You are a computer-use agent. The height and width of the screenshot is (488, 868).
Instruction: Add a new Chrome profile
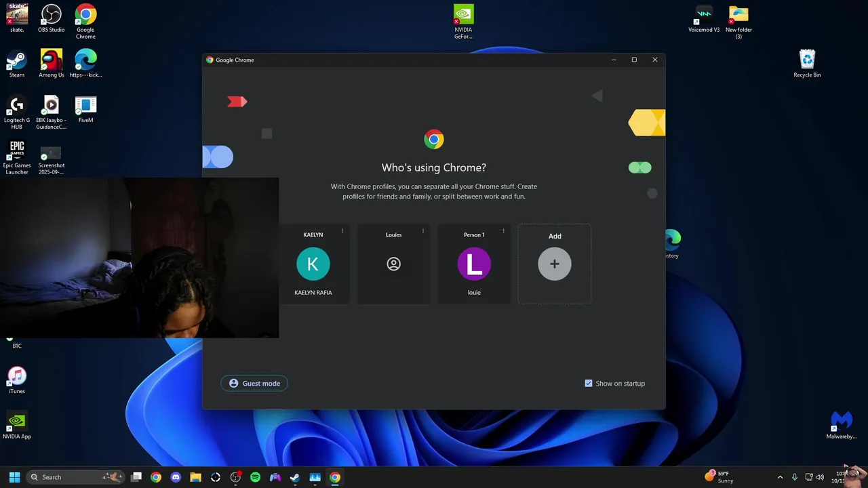coord(555,264)
